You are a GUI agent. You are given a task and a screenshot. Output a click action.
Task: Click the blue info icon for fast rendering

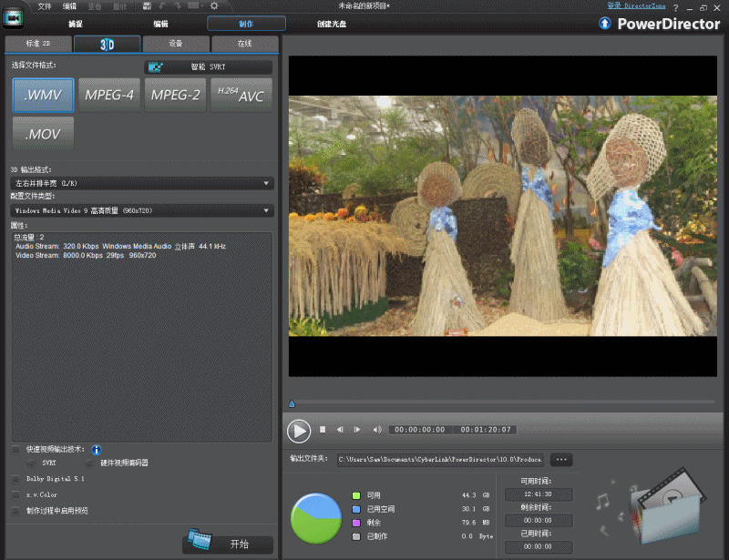(x=96, y=449)
